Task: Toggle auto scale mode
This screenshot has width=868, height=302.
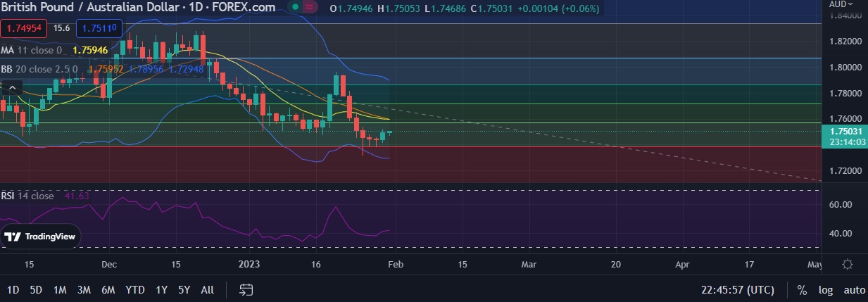Action: click(x=854, y=290)
